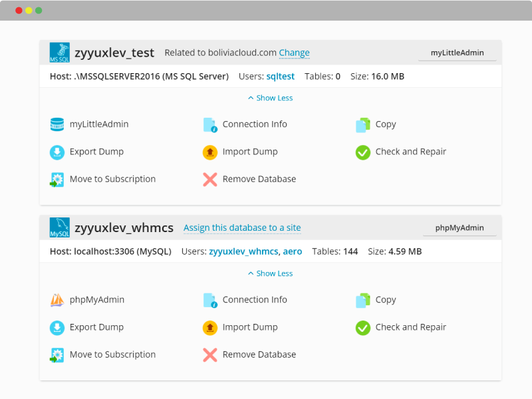Click the Change link next to boliviacloud.com

coord(294,53)
